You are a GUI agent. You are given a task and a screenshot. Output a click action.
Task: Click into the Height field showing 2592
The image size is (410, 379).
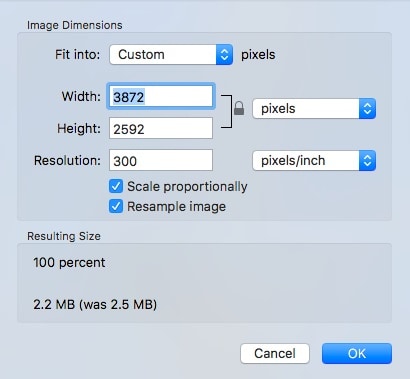point(161,128)
